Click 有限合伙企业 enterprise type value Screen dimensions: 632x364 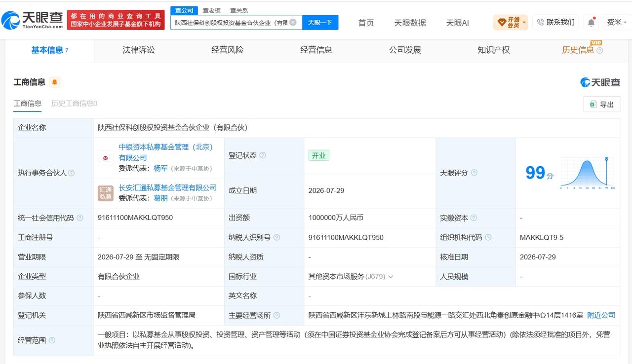[x=118, y=277]
